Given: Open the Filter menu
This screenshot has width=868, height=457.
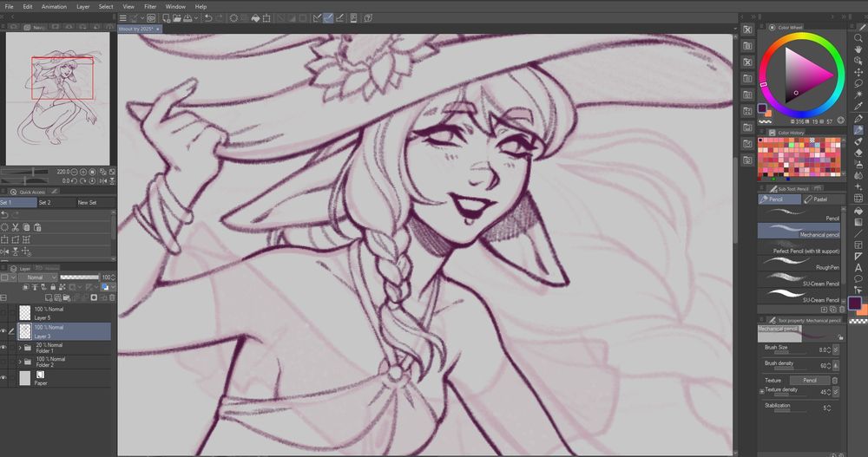Looking at the screenshot, I should (x=150, y=6).
